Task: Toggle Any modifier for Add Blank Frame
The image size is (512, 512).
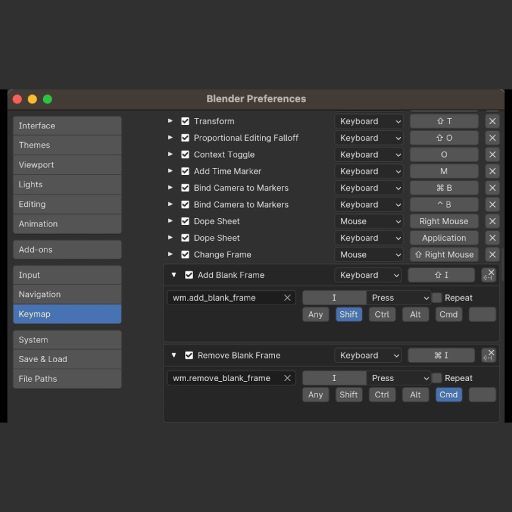Action: tap(315, 314)
